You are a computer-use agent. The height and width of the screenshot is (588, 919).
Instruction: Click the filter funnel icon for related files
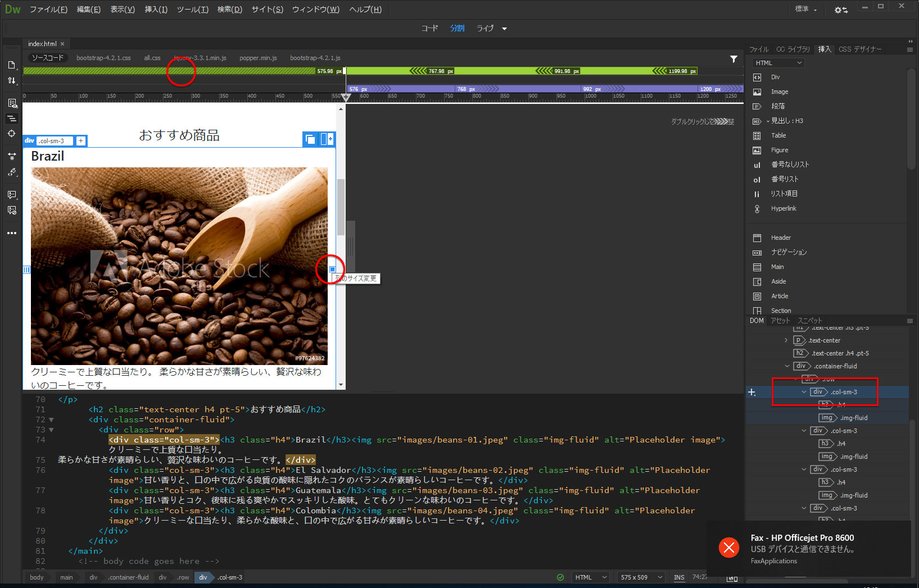tap(734, 58)
